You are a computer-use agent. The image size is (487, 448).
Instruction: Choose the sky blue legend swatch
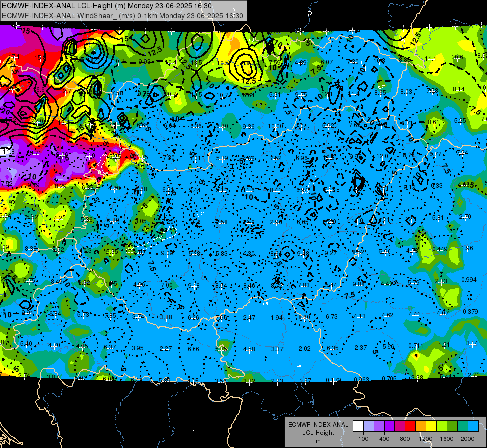point(473,426)
